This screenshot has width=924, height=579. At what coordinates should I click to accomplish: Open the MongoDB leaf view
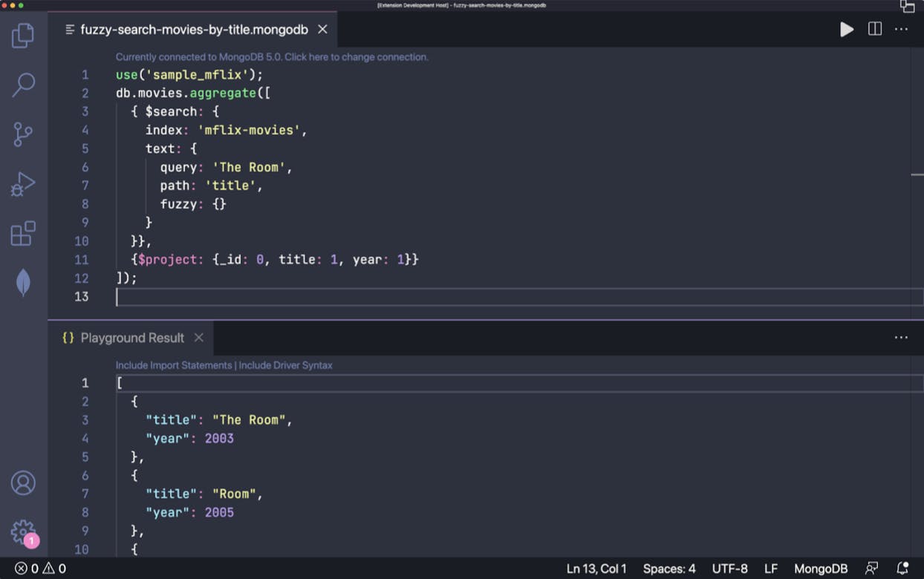pos(23,283)
